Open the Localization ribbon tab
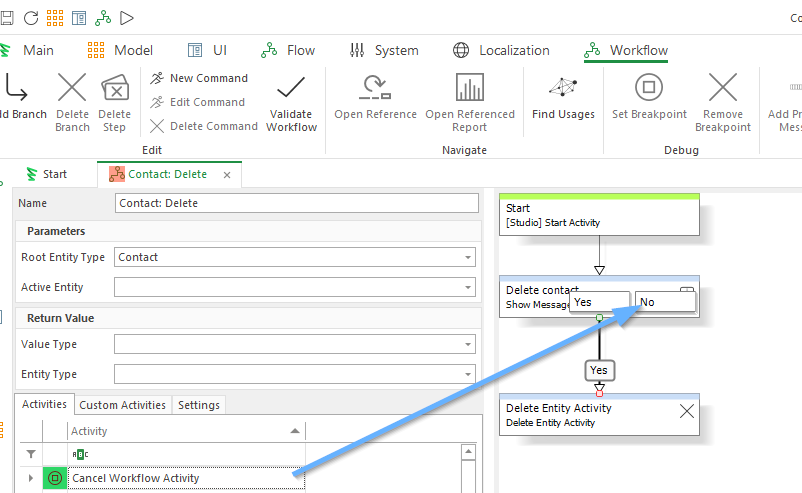 click(501, 50)
